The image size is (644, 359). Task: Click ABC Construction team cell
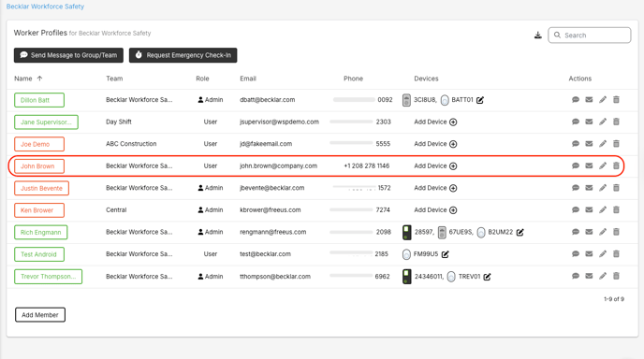(131, 144)
